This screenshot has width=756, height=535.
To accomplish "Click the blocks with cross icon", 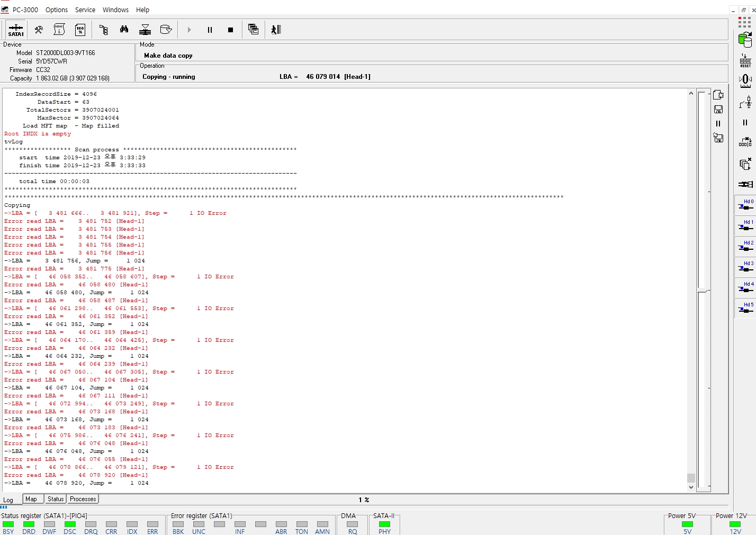I will pos(745,142).
